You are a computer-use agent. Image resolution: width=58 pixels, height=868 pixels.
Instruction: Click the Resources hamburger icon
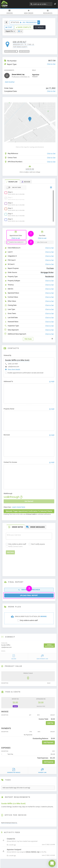click(x=48, y=10)
